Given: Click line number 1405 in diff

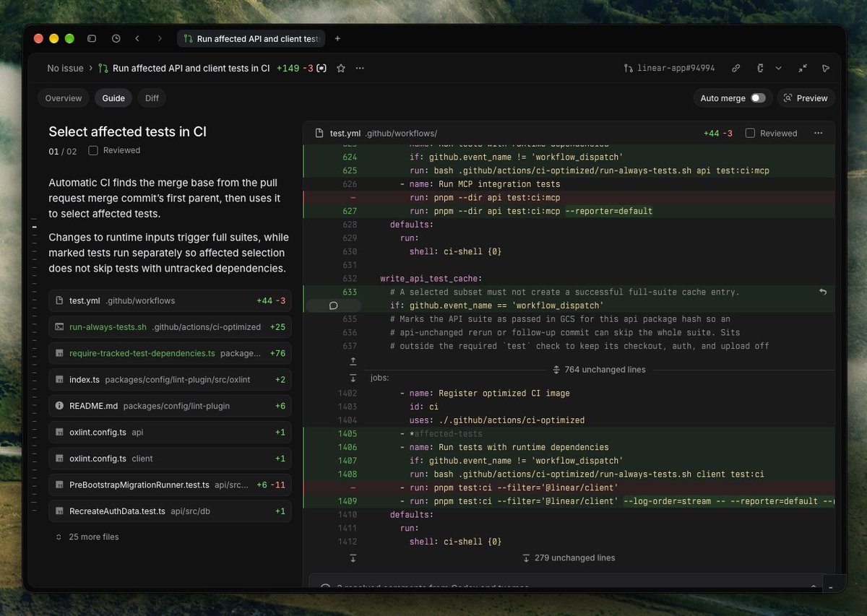Looking at the screenshot, I should coord(347,434).
